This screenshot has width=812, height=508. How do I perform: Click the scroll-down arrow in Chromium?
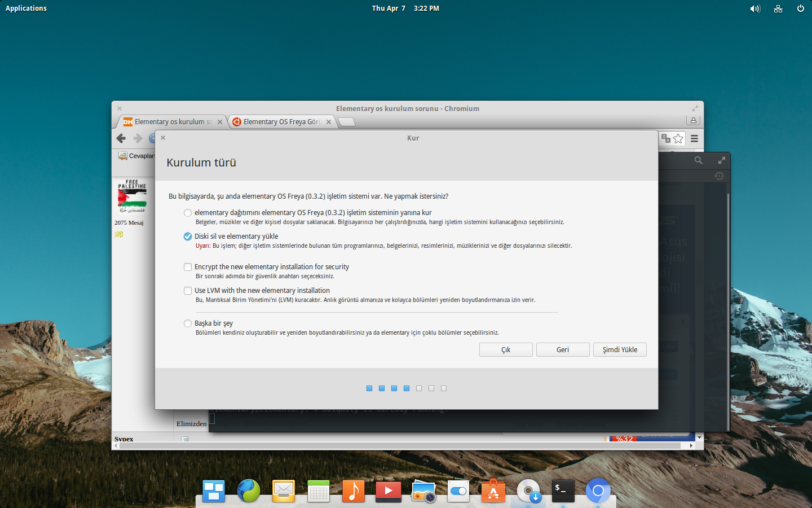[699, 437]
